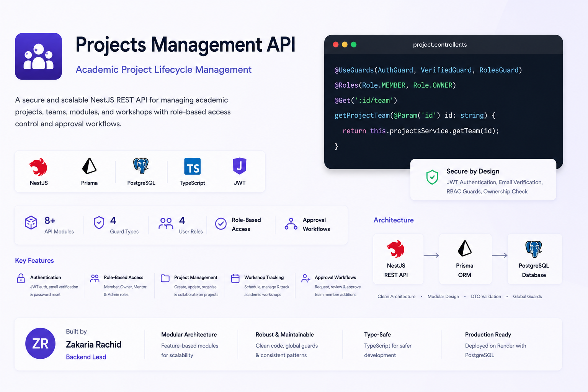Click the User Roles label
This screenshot has width=588, height=392.
[191, 232]
